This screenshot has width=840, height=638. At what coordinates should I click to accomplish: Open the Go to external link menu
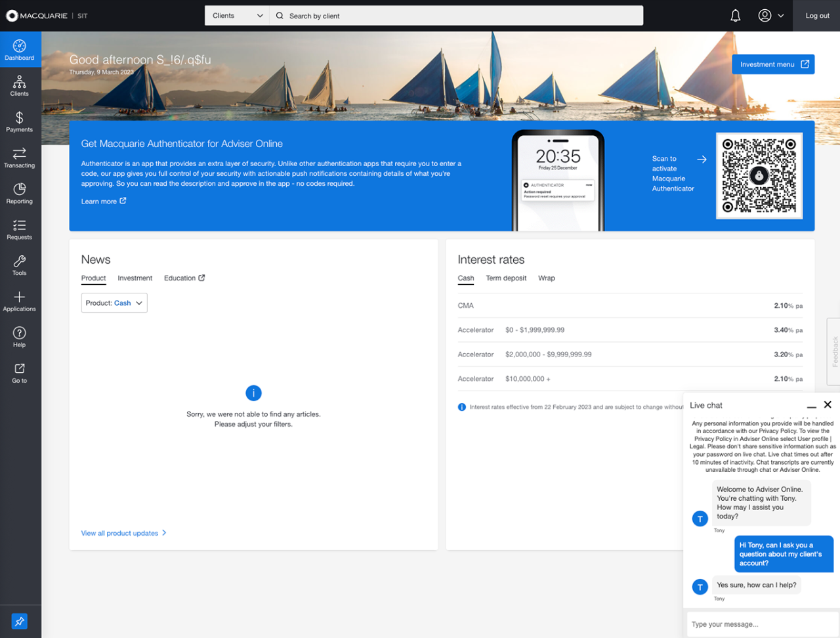[20, 373]
